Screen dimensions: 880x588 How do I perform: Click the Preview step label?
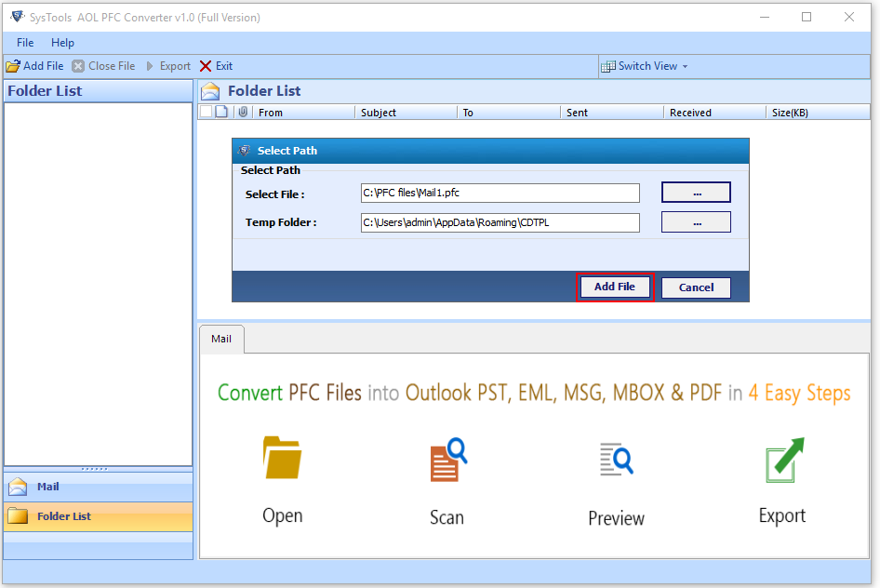coord(616,518)
